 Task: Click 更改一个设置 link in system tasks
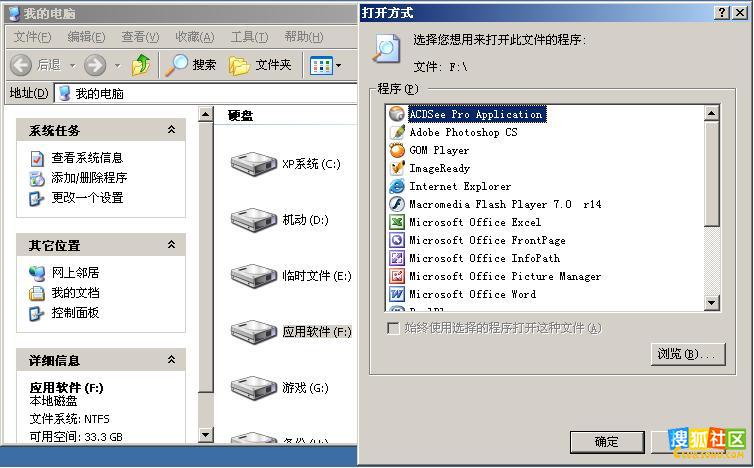click(87, 198)
